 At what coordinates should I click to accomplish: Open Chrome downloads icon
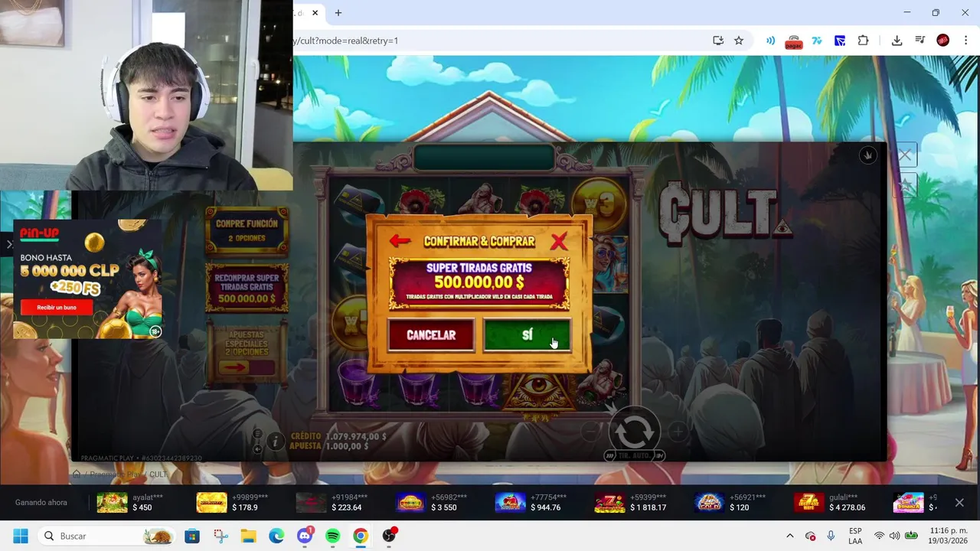coord(897,41)
